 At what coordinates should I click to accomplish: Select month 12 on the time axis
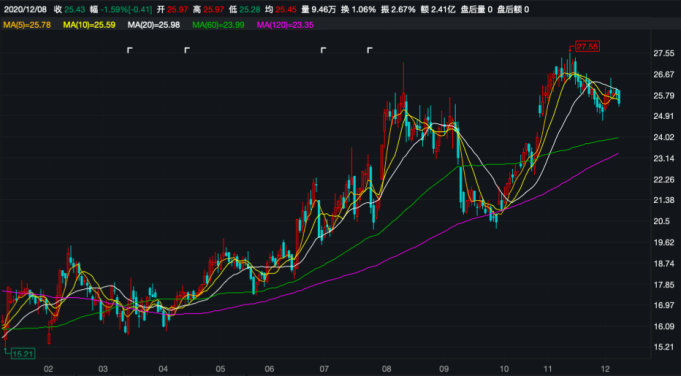[x=606, y=369]
